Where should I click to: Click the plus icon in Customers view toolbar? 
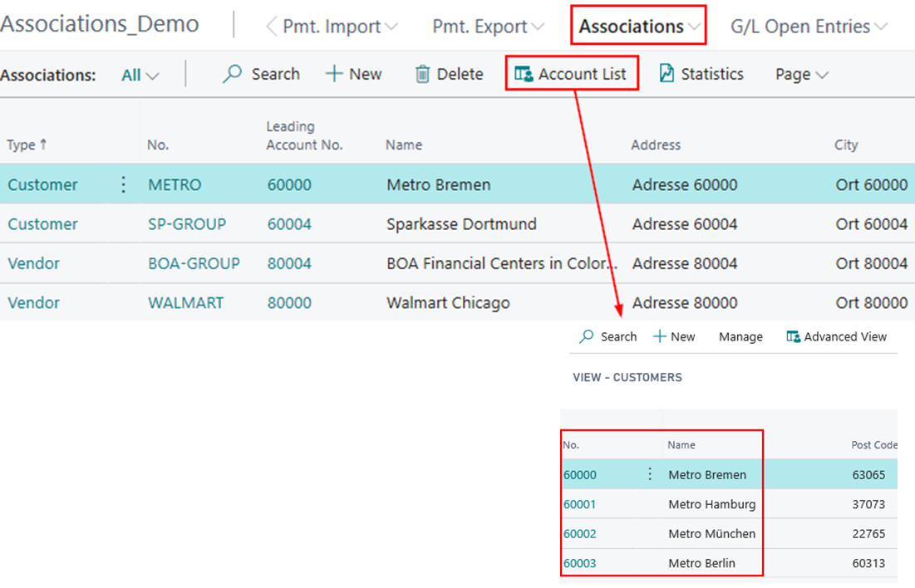coord(659,336)
